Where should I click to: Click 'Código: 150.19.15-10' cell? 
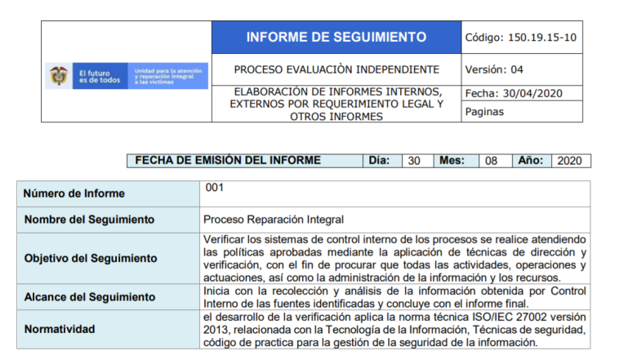pos(522,38)
